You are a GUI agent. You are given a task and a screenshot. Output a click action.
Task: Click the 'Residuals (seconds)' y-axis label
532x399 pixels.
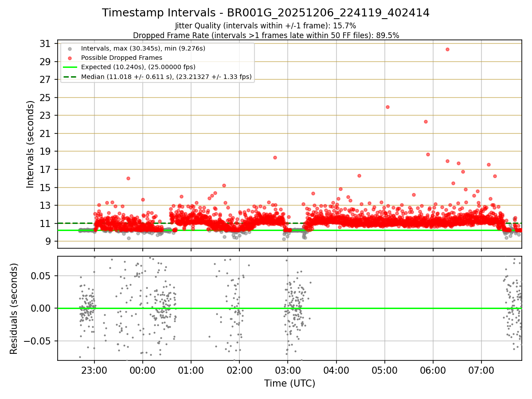pos(14,309)
